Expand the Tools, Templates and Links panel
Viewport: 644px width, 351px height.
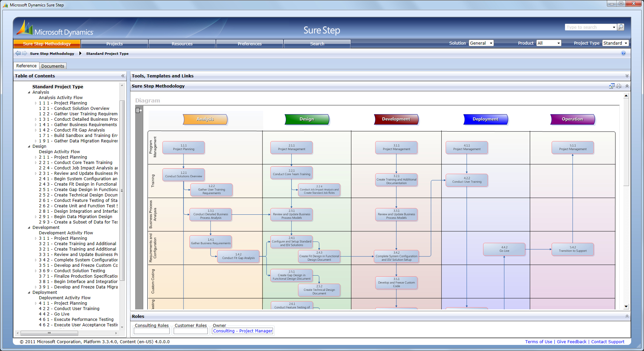tap(627, 76)
